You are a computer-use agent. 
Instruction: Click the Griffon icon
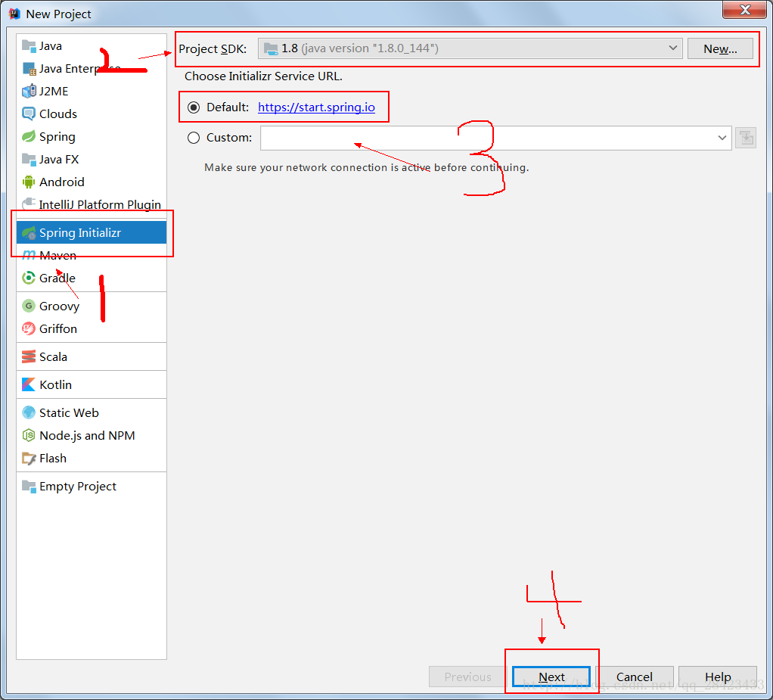(29, 328)
